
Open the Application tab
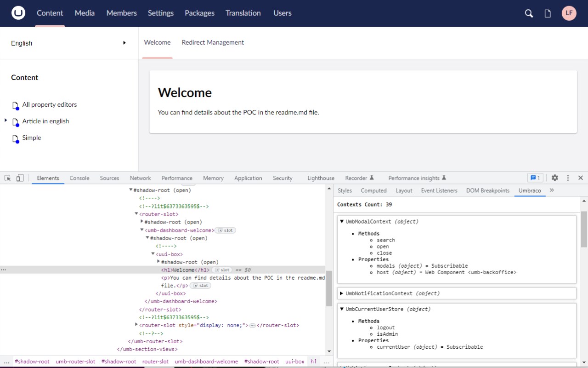coord(248,178)
